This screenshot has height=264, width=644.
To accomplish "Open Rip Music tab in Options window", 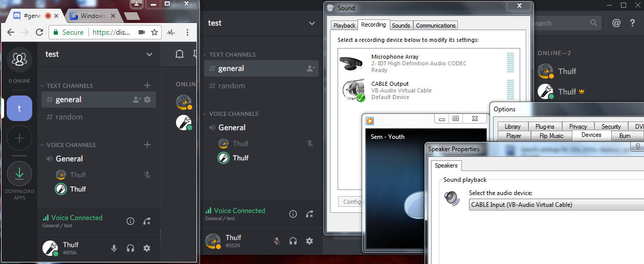I will point(551,136).
